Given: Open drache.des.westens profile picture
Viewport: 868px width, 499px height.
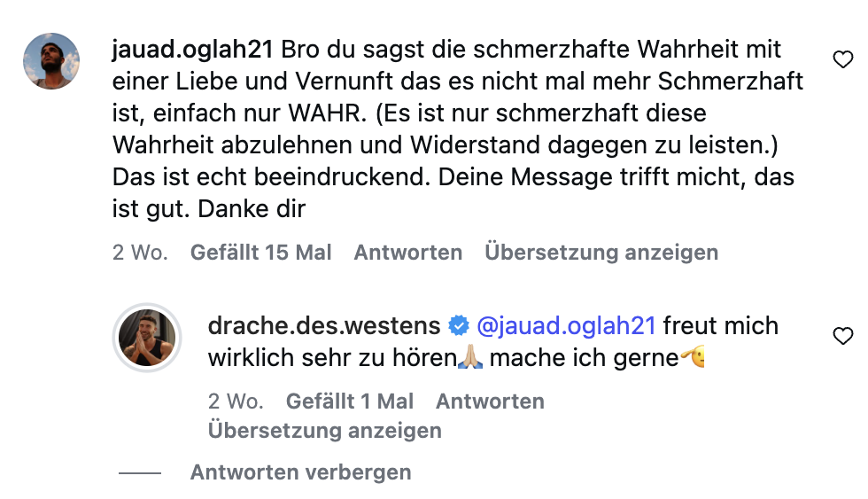Looking at the screenshot, I should click(148, 338).
